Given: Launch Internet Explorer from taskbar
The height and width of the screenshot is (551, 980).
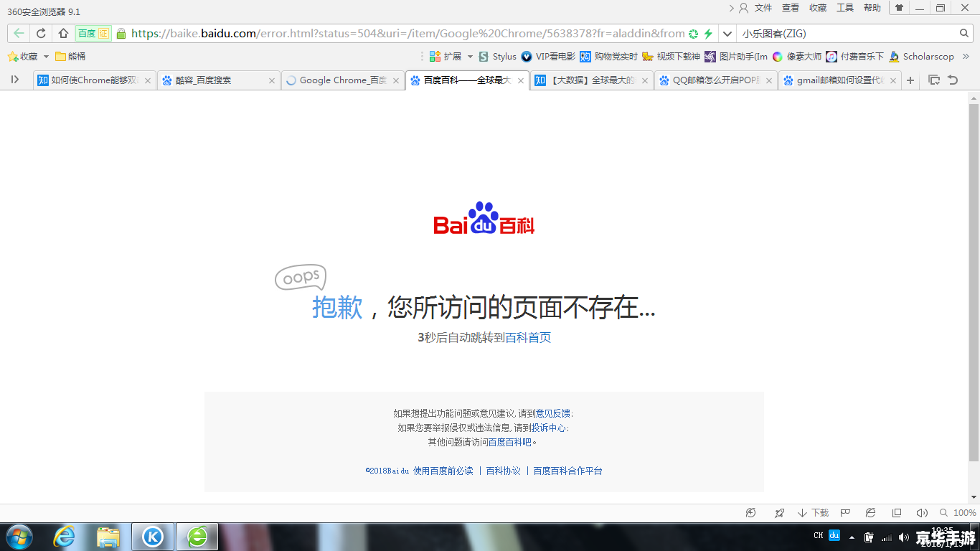Looking at the screenshot, I should click(x=65, y=537).
